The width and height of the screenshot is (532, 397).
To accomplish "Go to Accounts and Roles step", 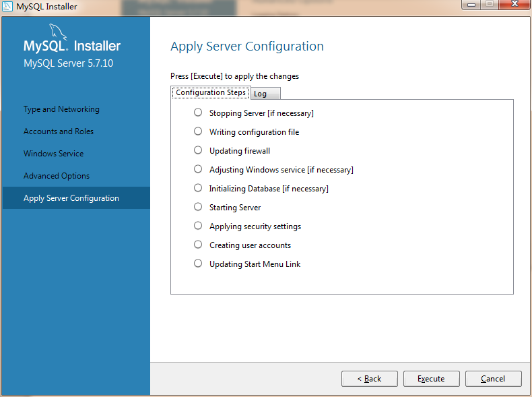I will [59, 131].
